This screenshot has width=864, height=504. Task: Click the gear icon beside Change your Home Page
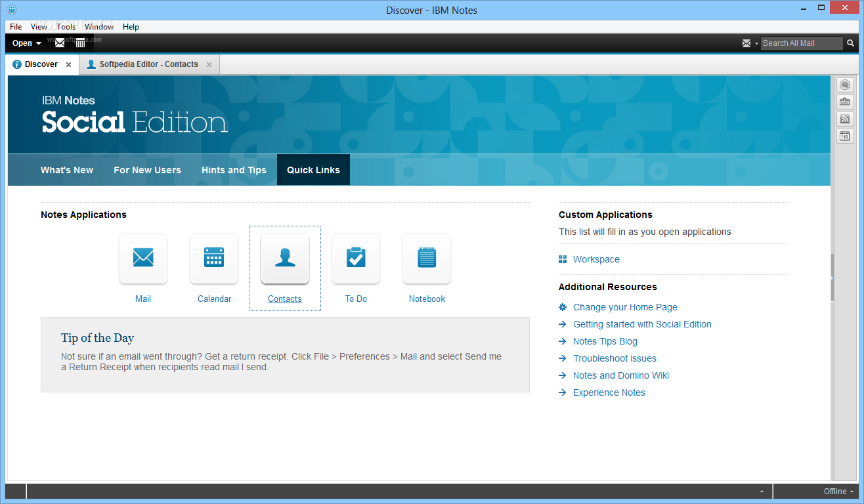(x=563, y=307)
